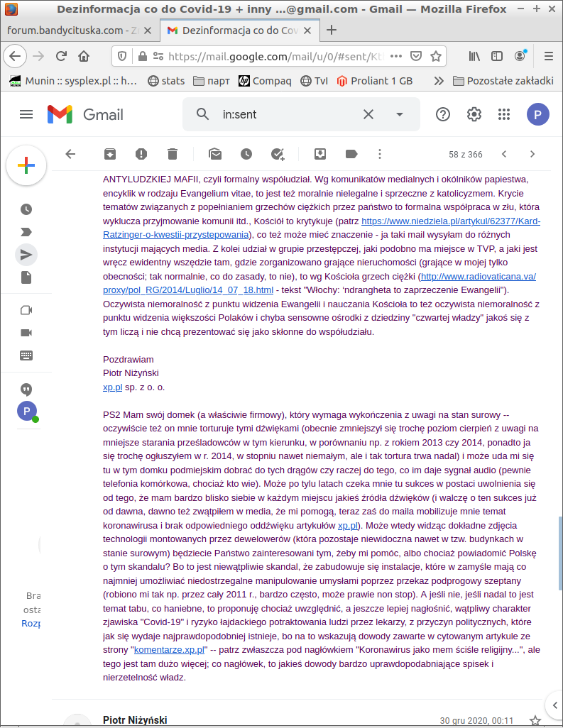This screenshot has width=563, height=728.
Task: Show advanced search options dropdown
Action: pyautogui.click(x=400, y=114)
